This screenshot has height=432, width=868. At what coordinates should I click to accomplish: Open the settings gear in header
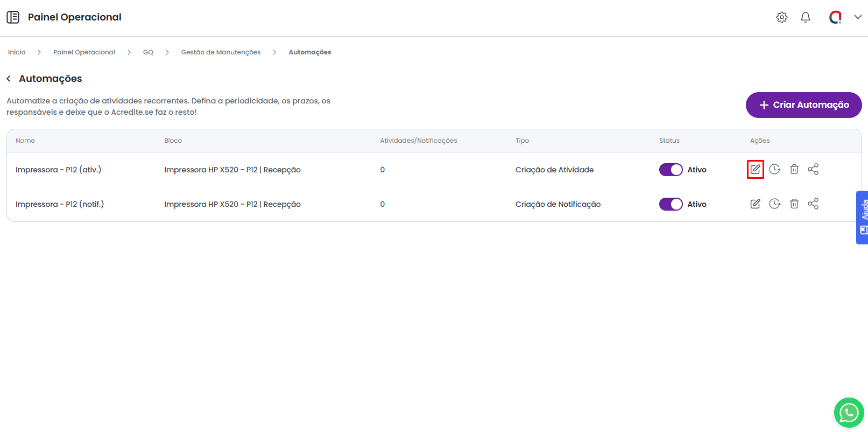781,17
